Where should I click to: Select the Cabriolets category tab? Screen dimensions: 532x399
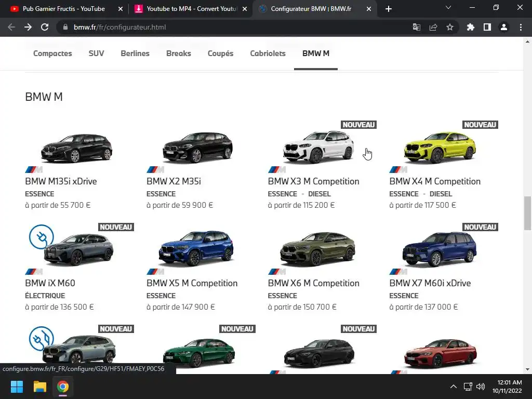(x=268, y=54)
